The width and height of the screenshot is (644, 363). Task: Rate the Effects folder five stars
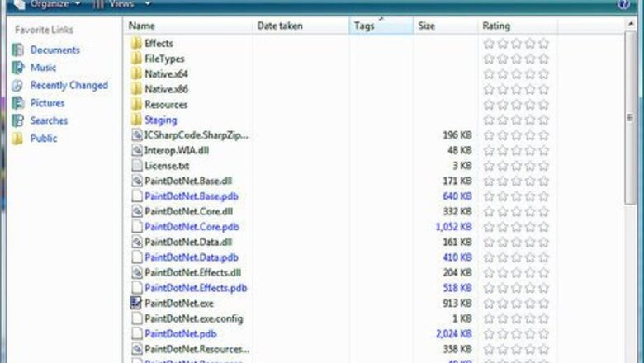click(x=543, y=43)
